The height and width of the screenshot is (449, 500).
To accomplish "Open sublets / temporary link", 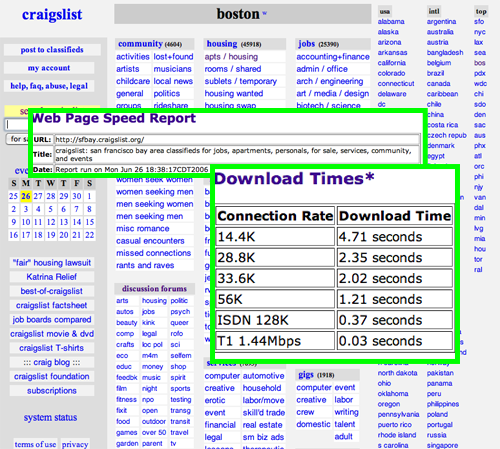I will [241, 81].
